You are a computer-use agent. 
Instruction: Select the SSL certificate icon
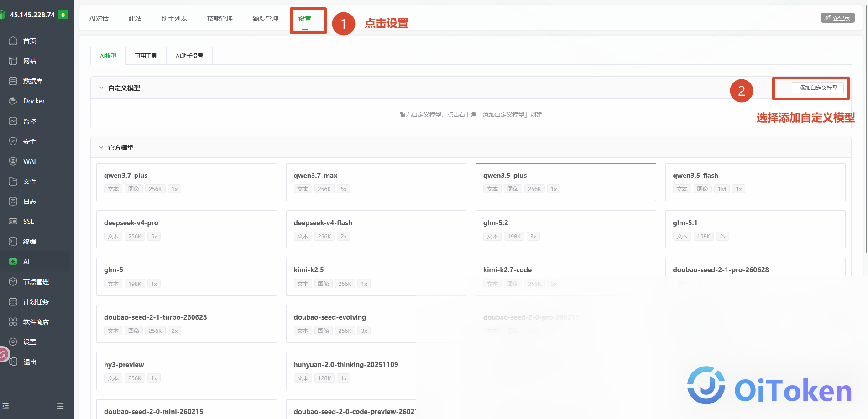coord(13,222)
